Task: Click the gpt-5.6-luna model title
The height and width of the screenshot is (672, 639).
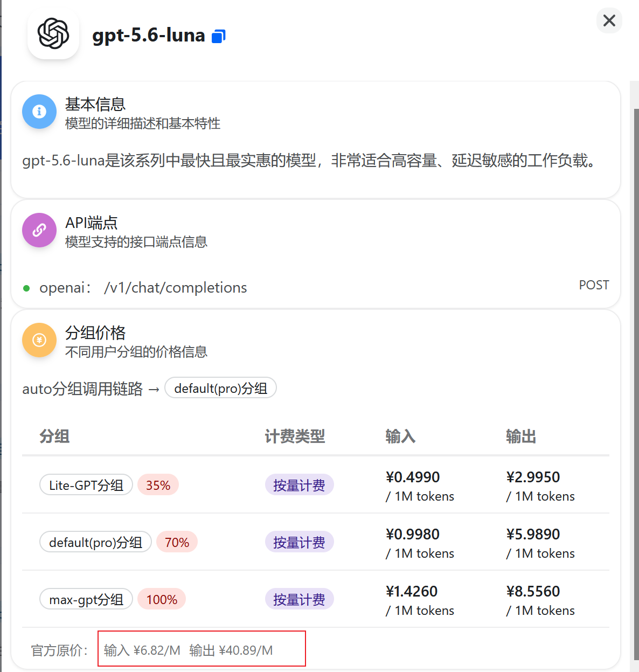Action: coord(149,35)
